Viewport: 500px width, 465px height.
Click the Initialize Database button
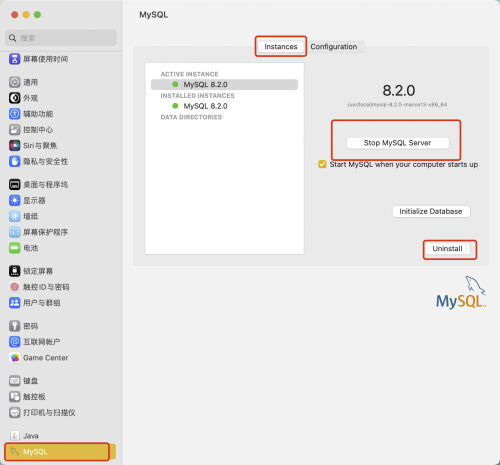pyautogui.click(x=431, y=211)
